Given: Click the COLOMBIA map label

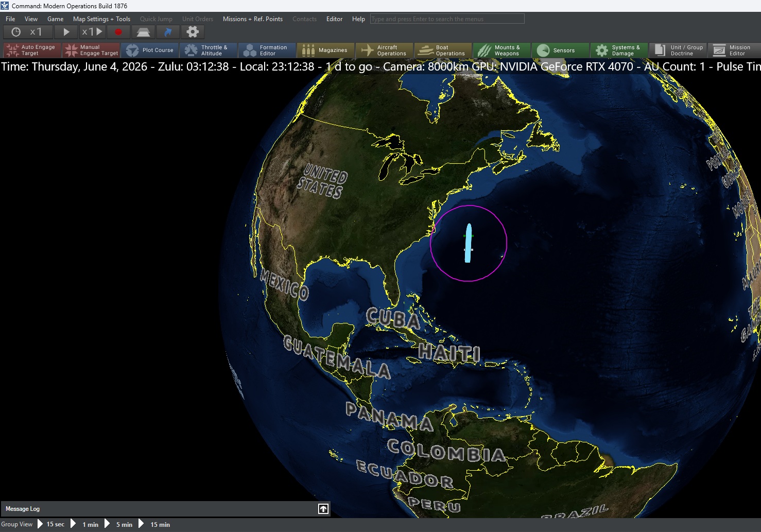Looking at the screenshot, I should (446, 451).
